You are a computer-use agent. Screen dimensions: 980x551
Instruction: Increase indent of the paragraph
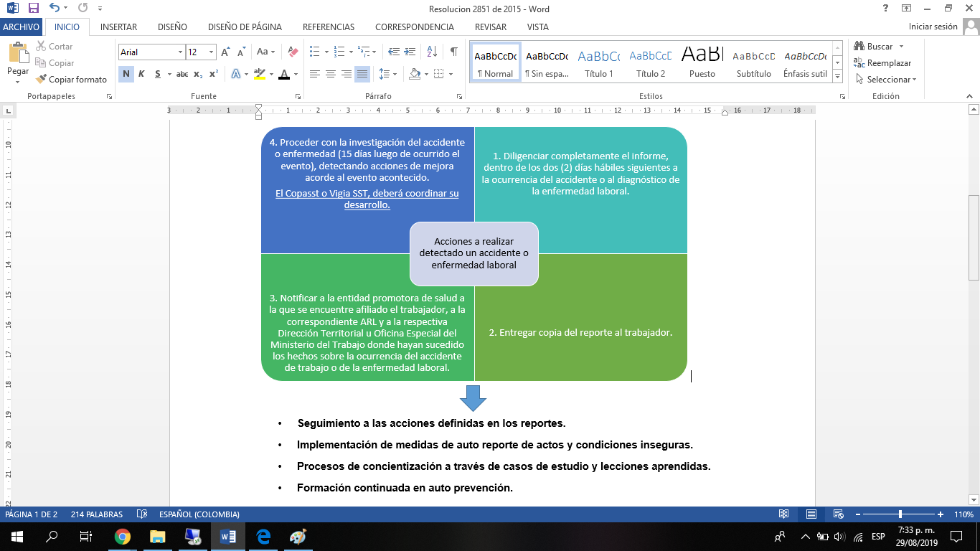pos(410,52)
